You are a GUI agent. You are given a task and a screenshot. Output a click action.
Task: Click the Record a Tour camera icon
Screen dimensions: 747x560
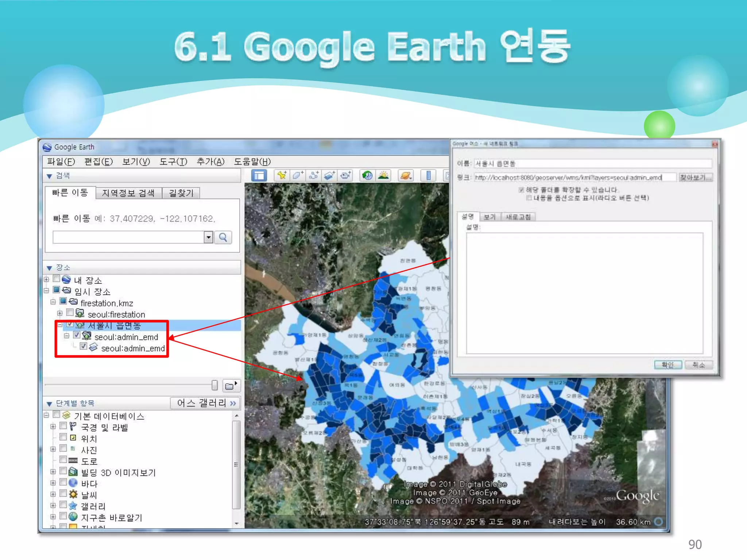point(345,176)
